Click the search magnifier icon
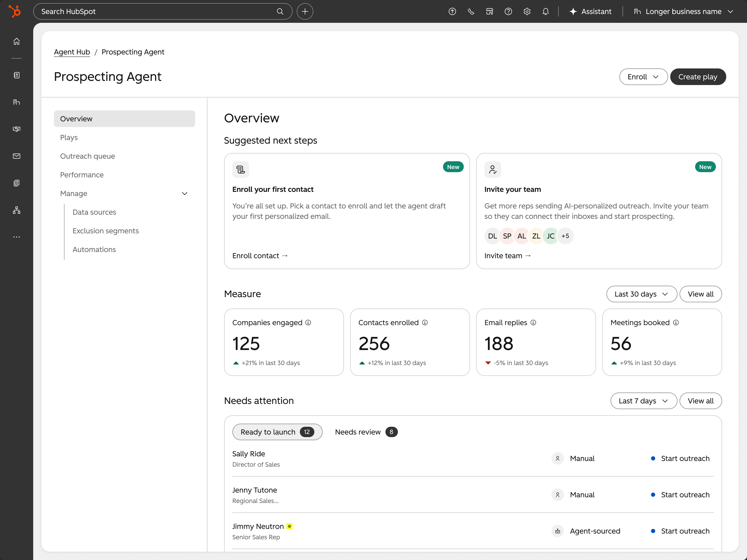747x560 pixels. pyautogui.click(x=280, y=11)
